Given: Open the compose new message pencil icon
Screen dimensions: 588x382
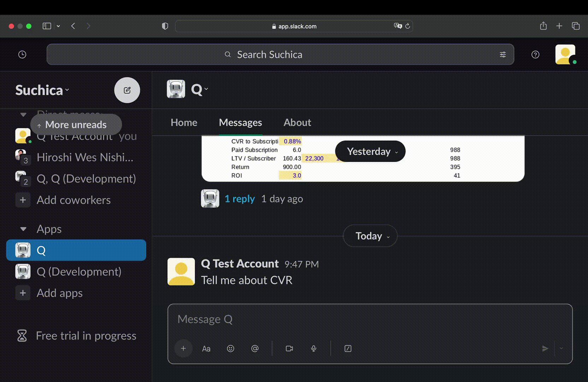Looking at the screenshot, I should (127, 90).
